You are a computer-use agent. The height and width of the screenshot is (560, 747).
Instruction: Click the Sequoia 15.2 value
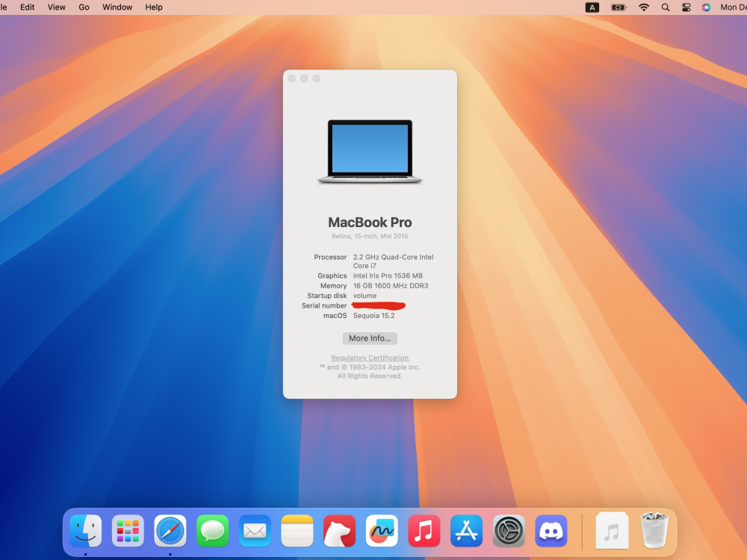tap(374, 316)
